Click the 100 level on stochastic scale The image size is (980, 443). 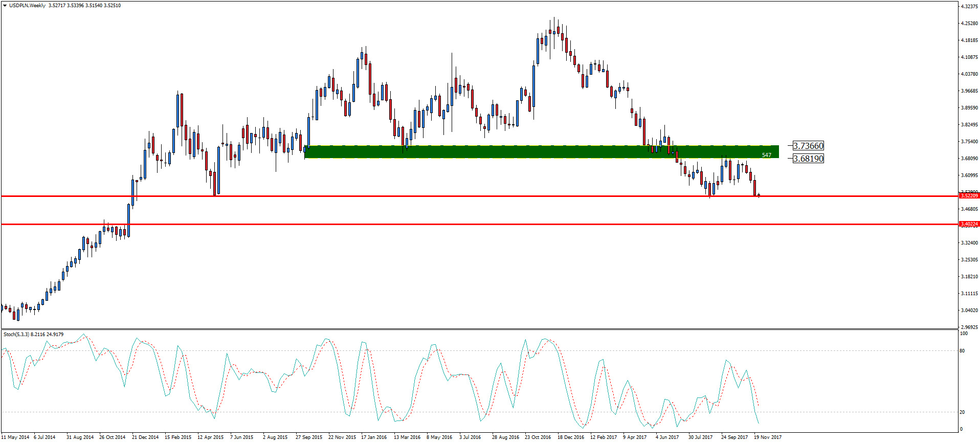coord(964,334)
